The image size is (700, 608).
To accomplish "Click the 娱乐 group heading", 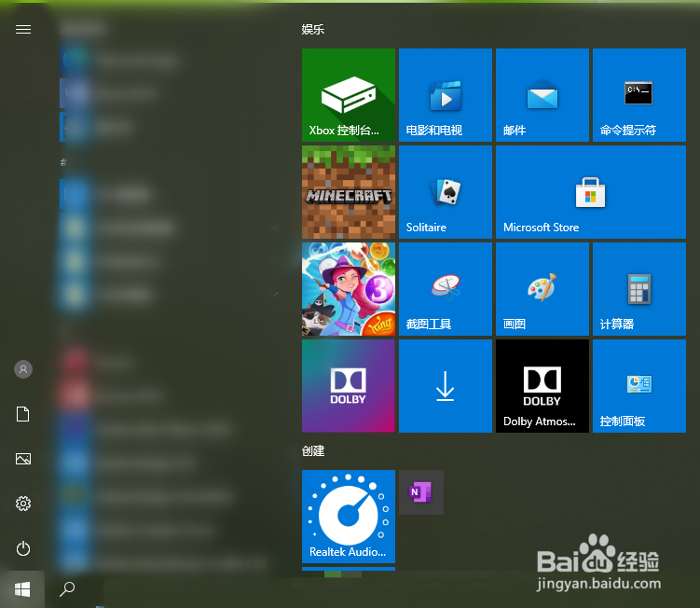I will click(313, 30).
